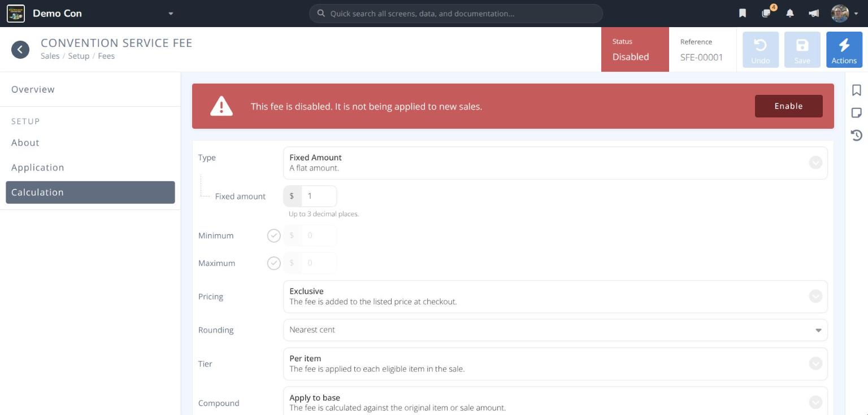Toggle the Minimum checkmark circle
Image resolution: width=868 pixels, height=415 pixels.
pyautogui.click(x=274, y=235)
